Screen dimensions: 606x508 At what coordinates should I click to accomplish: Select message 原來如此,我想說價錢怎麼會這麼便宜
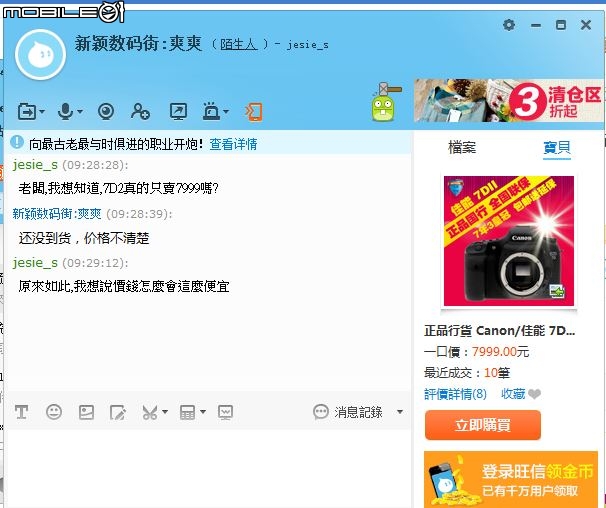(124, 286)
